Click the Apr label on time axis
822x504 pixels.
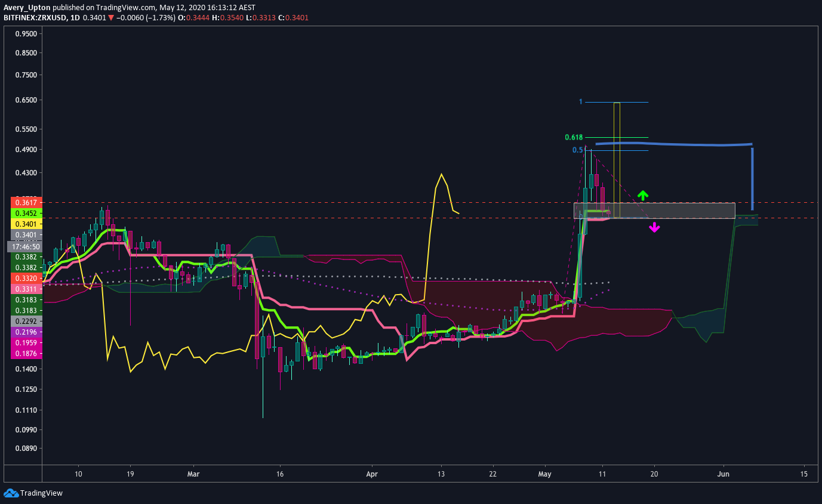click(372, 474)
